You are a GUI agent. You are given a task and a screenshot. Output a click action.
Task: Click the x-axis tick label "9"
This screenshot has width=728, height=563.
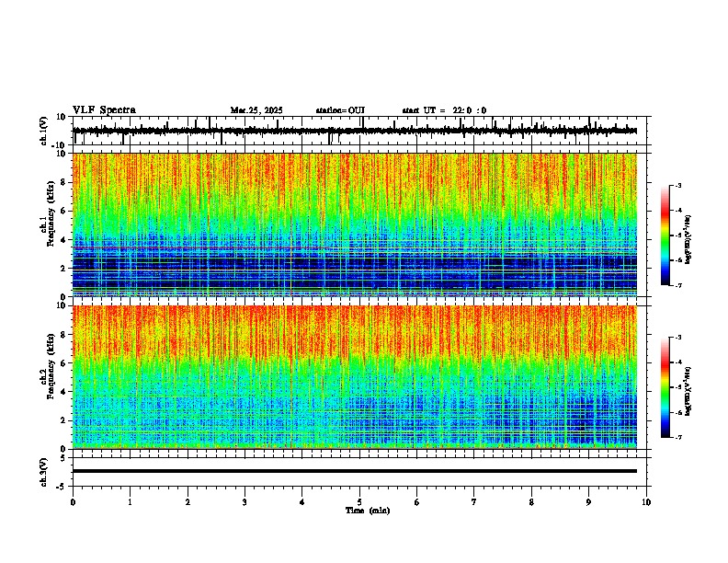(588, 502)
